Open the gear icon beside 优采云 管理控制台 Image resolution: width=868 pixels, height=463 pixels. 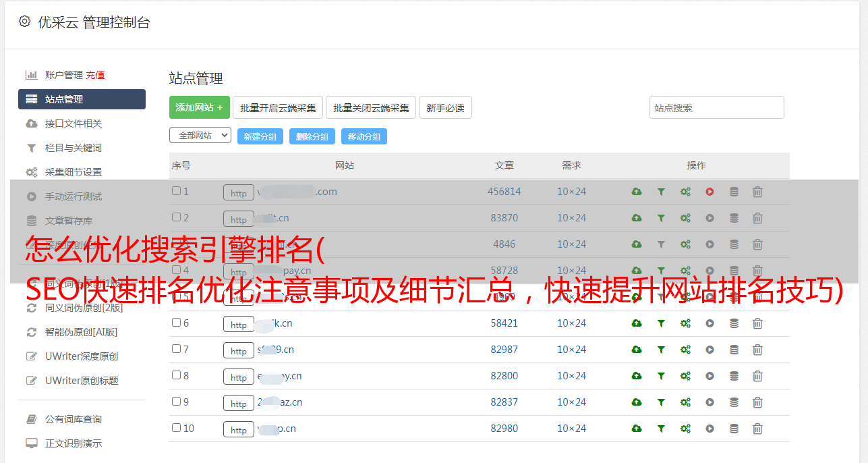25,22
